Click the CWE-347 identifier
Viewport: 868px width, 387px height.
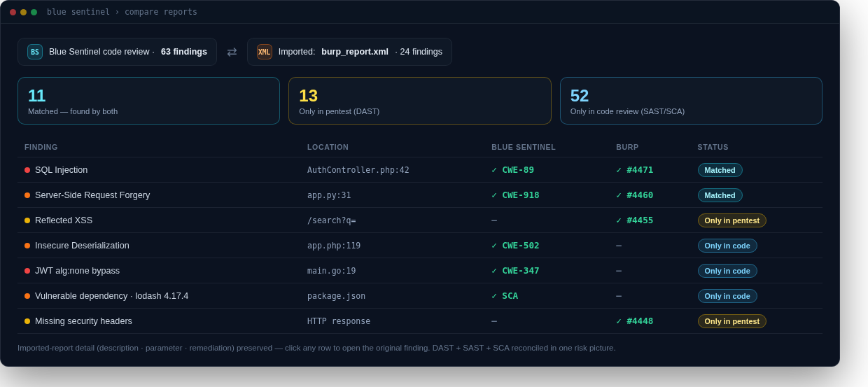(521, 271)
